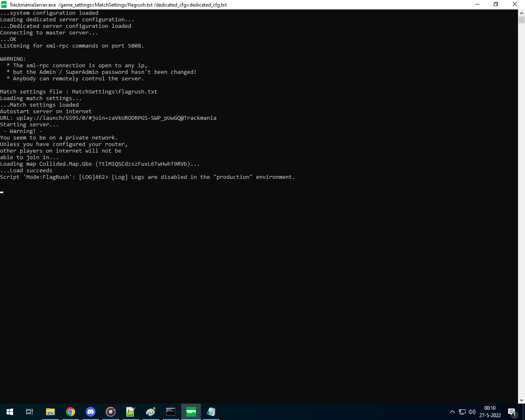This screenshot has height=420, width=525.
Task: Open the clock showing 00:10 27-5-2022
Action: [x=490, y=412]
